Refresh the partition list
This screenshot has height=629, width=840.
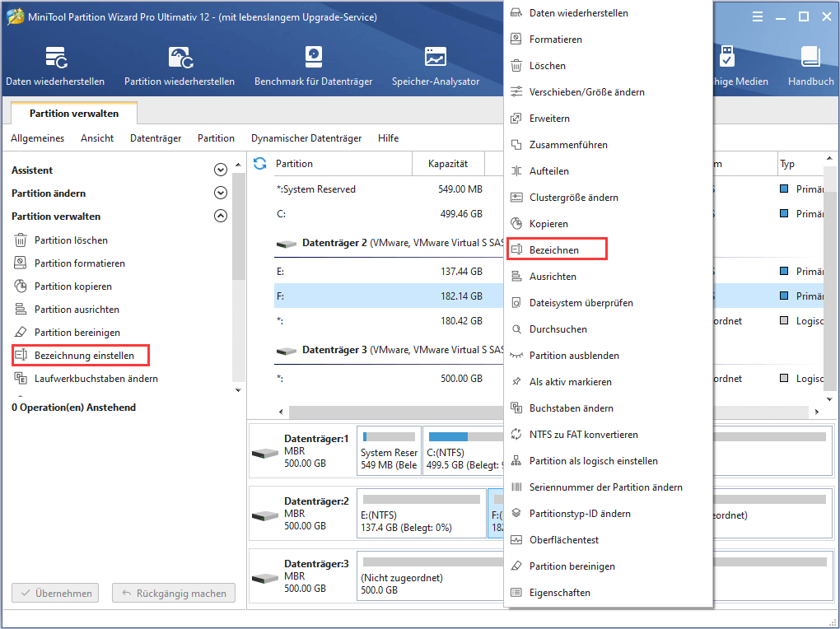coord(259,164)
